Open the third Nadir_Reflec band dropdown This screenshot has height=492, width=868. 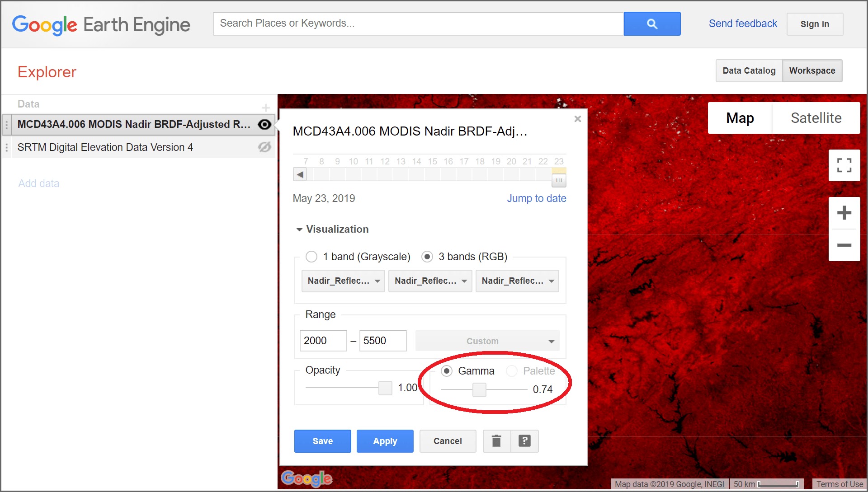coord(517,281)
